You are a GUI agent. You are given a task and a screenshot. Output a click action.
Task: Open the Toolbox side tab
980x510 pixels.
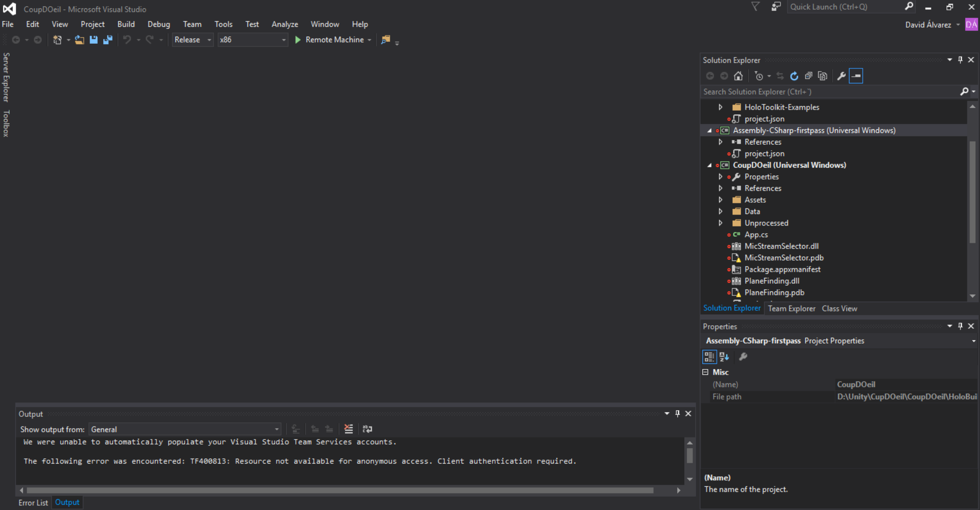click(x=6, y=124)
